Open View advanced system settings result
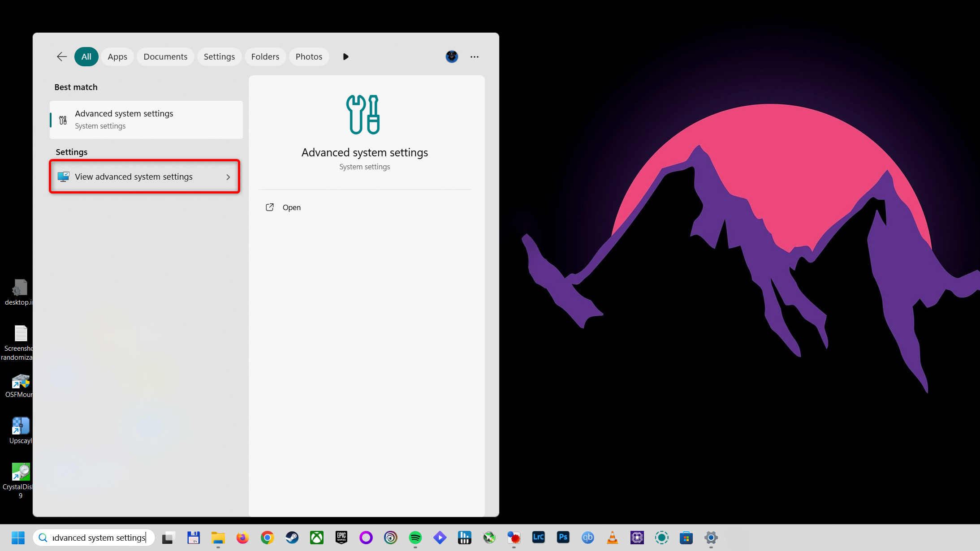 pyautogui.click(x=145, y=176)
